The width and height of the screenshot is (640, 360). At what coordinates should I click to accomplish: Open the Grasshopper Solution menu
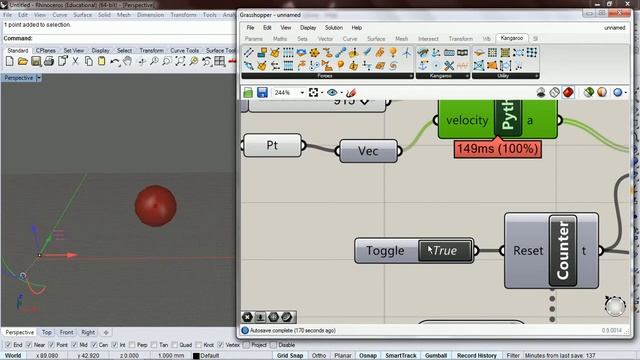pyautogui.click(x=333, y=28)
